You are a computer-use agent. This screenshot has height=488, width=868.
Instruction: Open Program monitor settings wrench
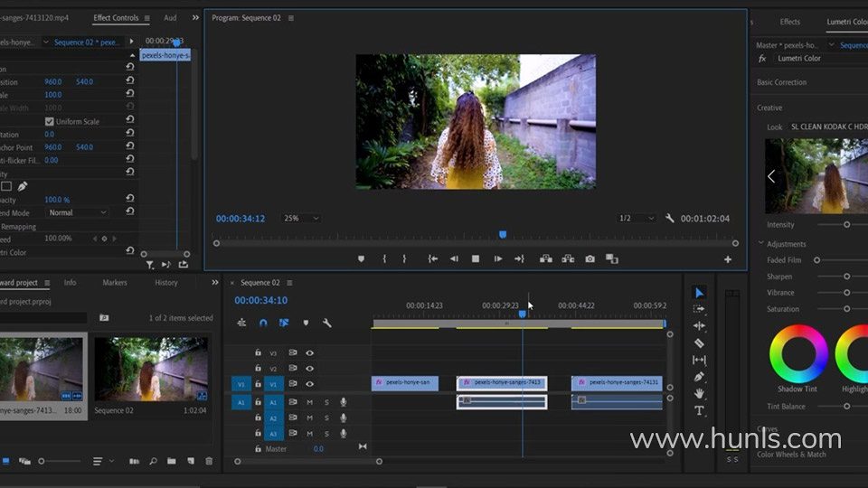coord(669,218)
